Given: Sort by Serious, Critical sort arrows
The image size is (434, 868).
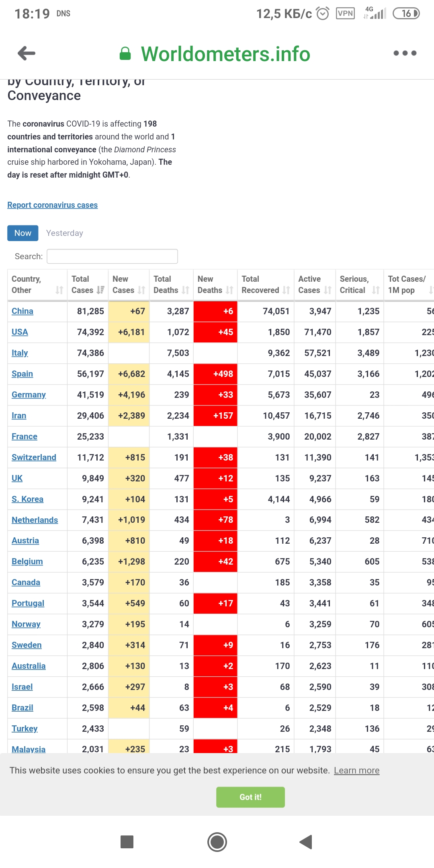Looking at the screenshot, I should click(376, 290).
